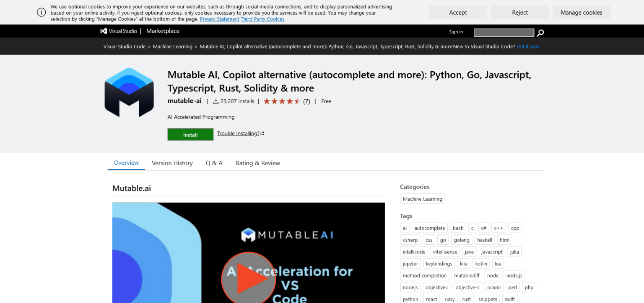Click the fourth rating star

click(x=290, y=101)
